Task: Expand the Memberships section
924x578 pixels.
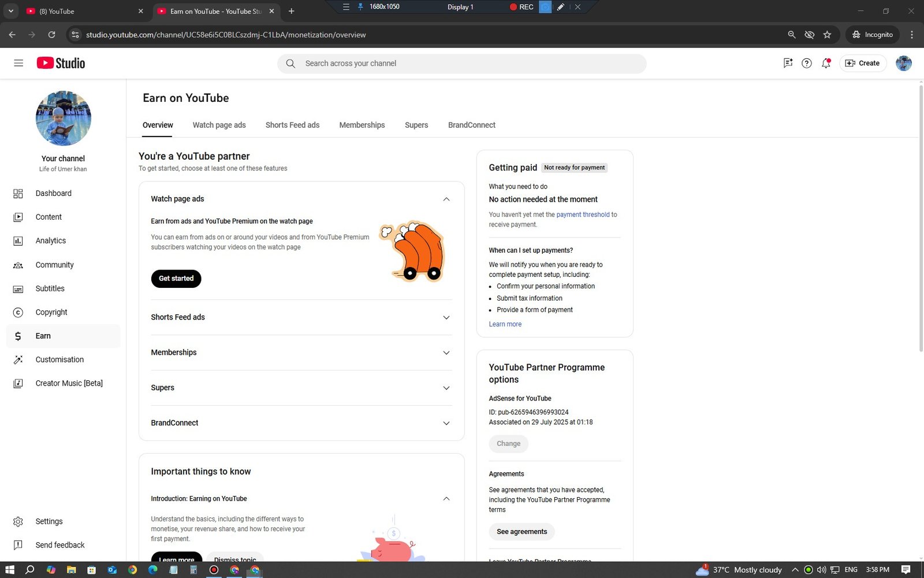Action: [446, 353]
